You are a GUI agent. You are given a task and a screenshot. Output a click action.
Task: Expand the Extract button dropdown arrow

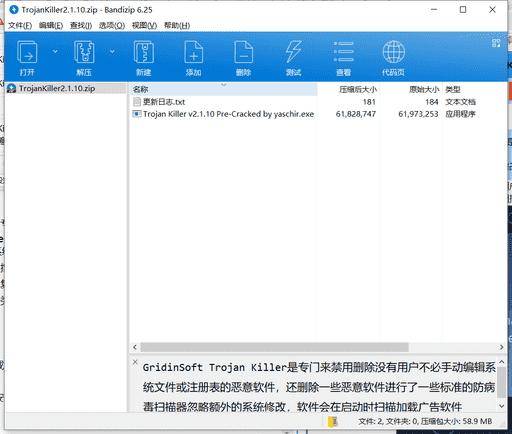click(112, 51)
